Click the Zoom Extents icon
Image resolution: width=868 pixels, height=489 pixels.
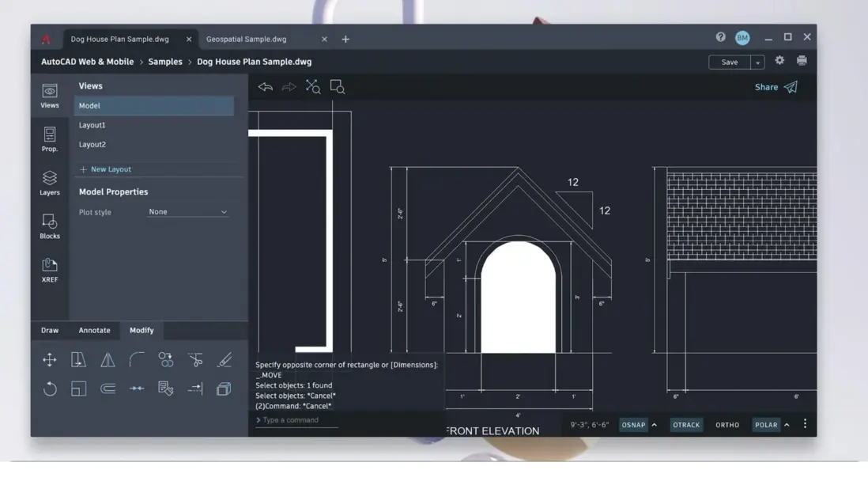point(313,87)
